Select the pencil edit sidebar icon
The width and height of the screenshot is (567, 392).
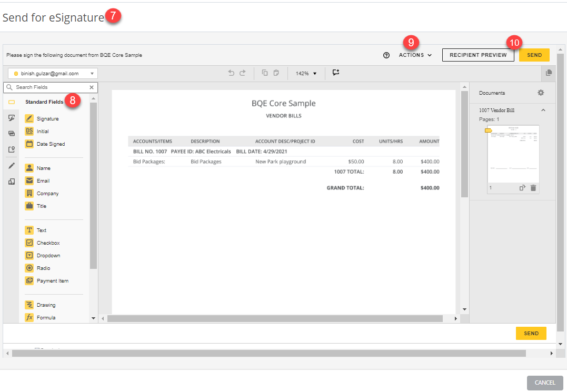(12, 166)
